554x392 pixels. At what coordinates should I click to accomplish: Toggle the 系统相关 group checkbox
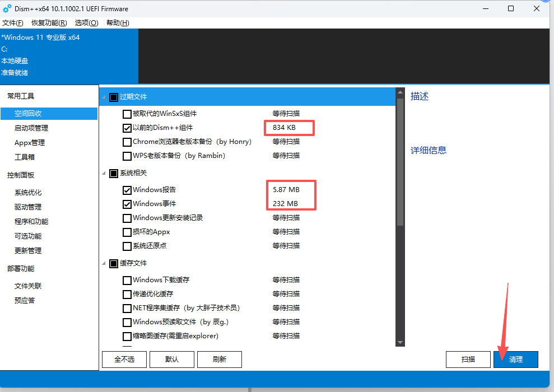(x=113, y=174)
